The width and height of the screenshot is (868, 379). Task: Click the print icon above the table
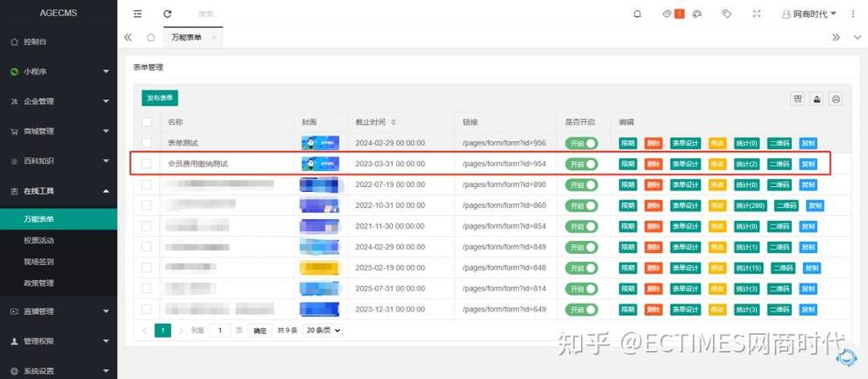(836, 99)
